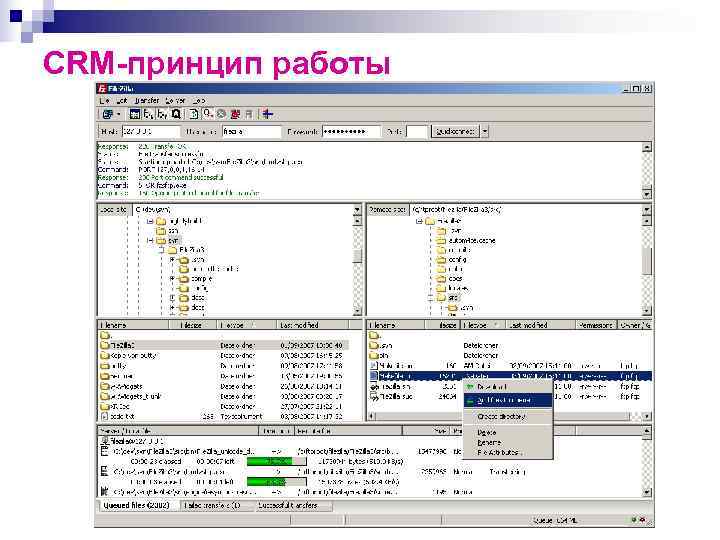Open the Transfer menu
This screenshot has width=720, height=540.
pos(146,100)
